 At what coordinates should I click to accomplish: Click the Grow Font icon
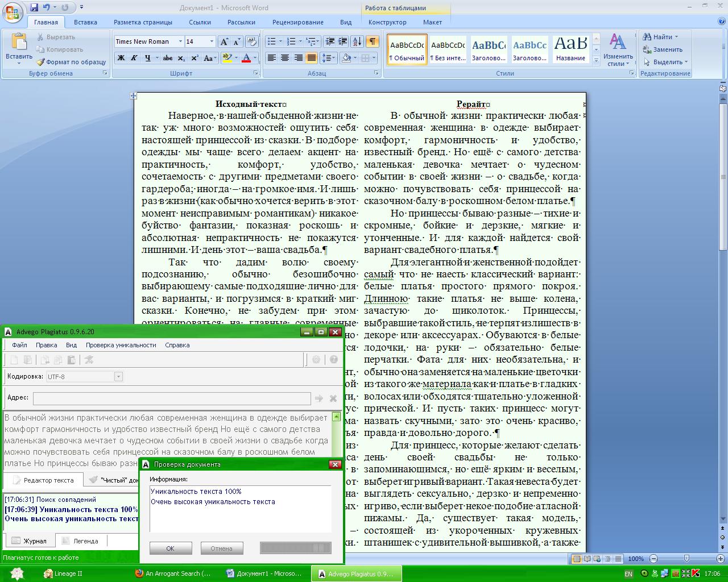[224, 41]
